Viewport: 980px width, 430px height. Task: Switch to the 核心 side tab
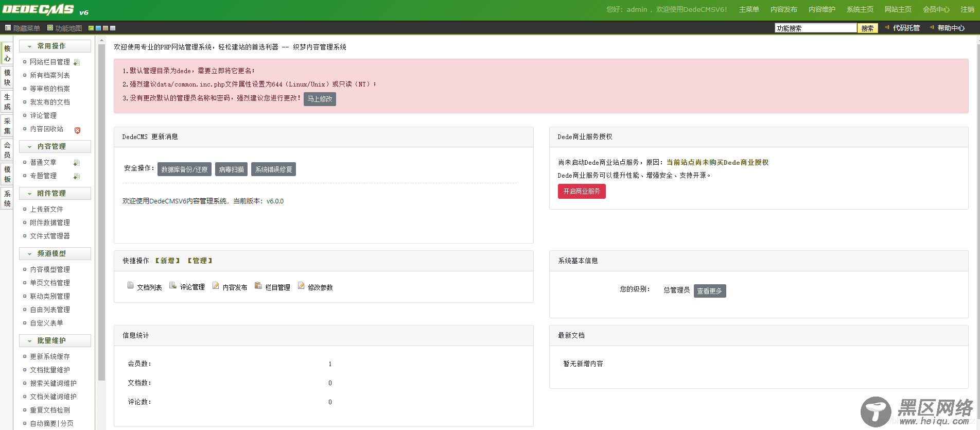[7, 53]
